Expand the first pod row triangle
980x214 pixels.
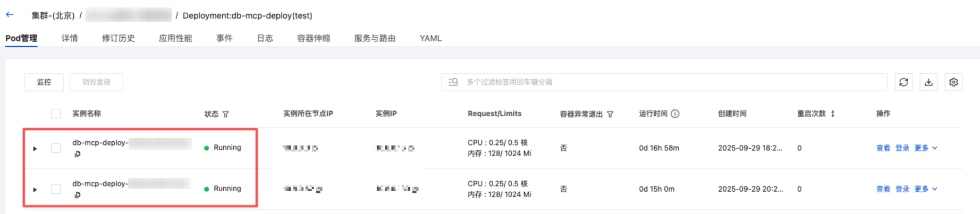(35, 149)
